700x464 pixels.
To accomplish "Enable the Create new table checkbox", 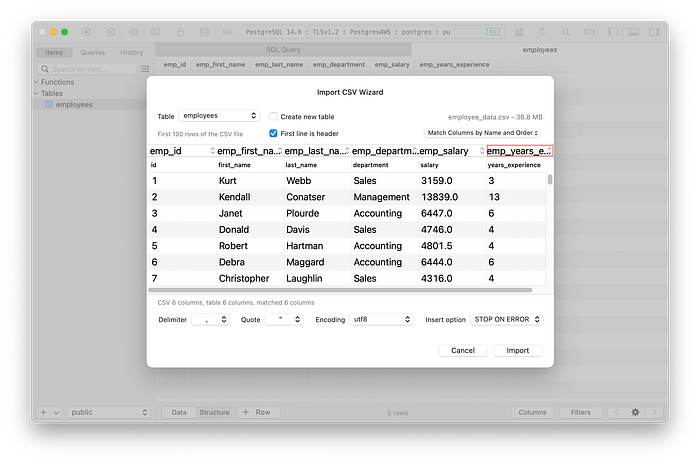I will [x=273, y=117].
